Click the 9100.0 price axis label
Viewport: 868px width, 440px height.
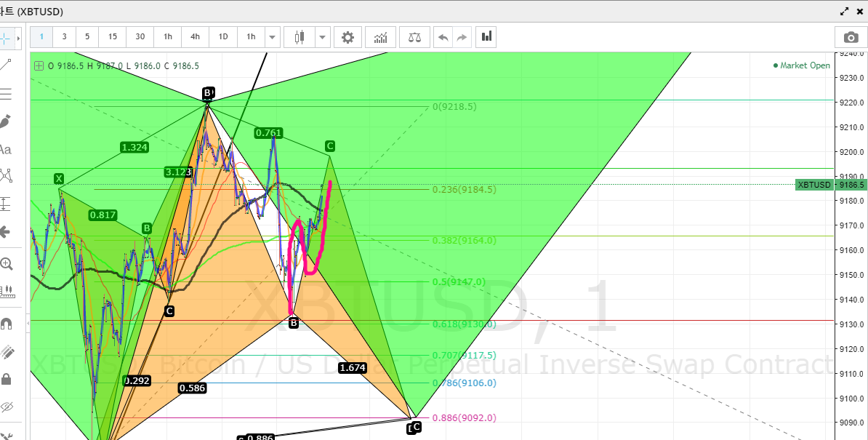click(x=852, y=399)
